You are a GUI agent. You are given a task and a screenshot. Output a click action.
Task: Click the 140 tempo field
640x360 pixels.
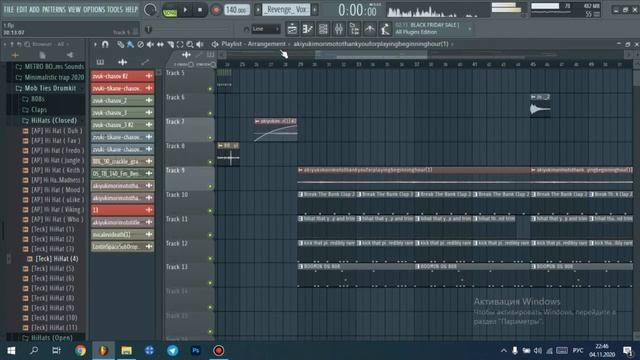point(237,9)
